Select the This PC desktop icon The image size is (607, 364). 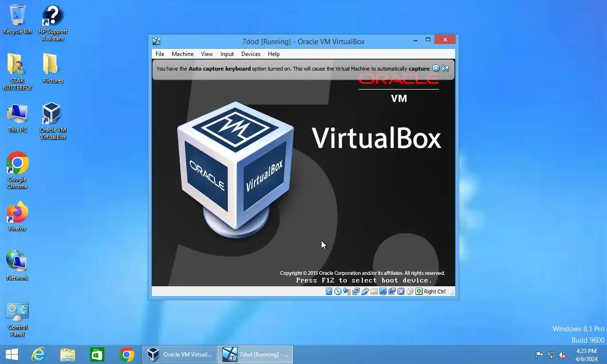18,118
